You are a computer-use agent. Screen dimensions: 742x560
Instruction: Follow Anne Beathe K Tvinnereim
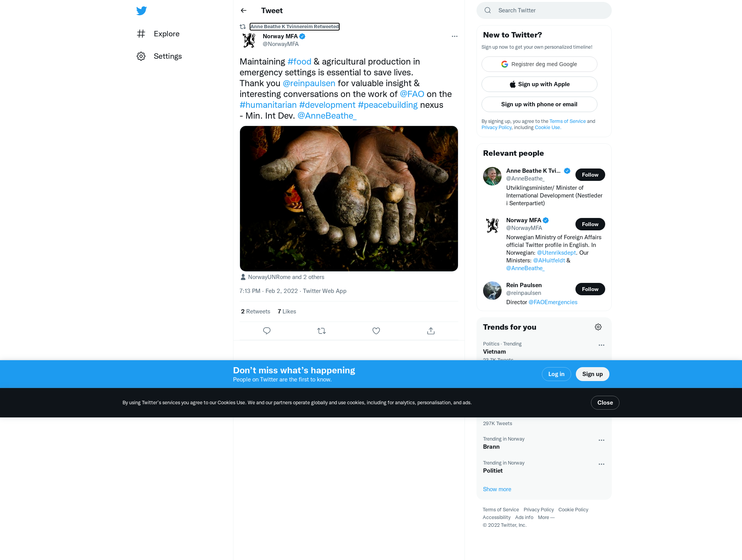click(590, 175)
